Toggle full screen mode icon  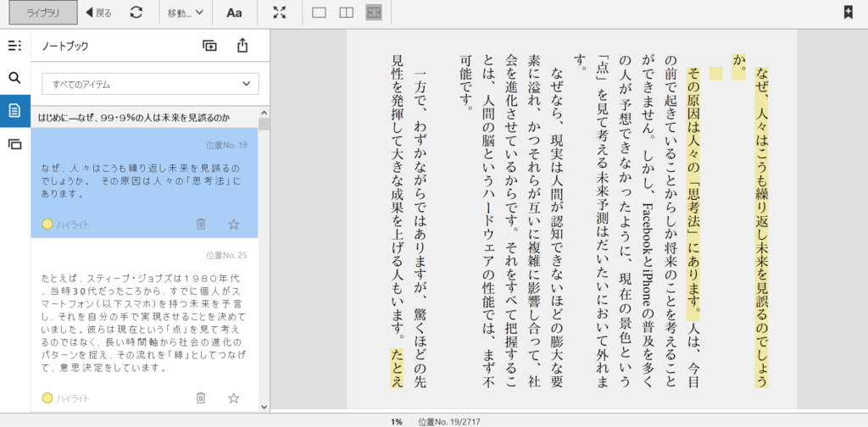pyautogui.click(x=280, y=13)
